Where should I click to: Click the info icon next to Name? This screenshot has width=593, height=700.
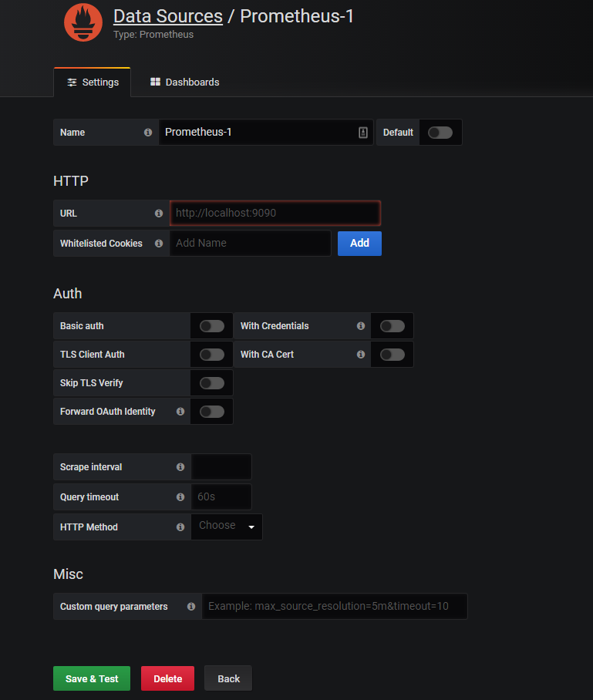click(148, 133)
